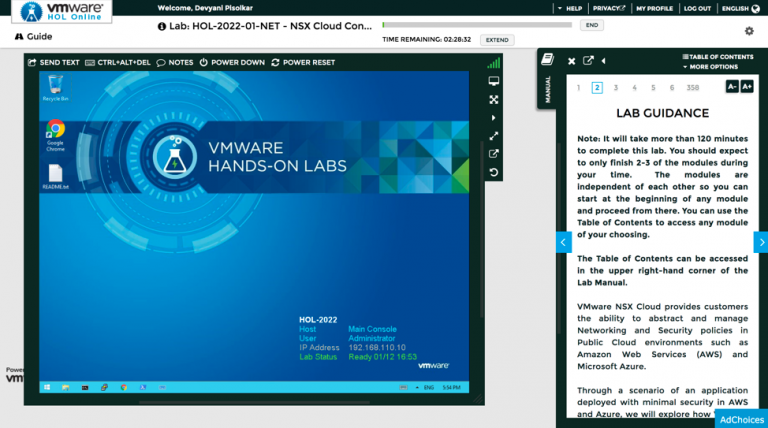
Task: Open File Explorer from console taskbar
Action: [66, 387]
